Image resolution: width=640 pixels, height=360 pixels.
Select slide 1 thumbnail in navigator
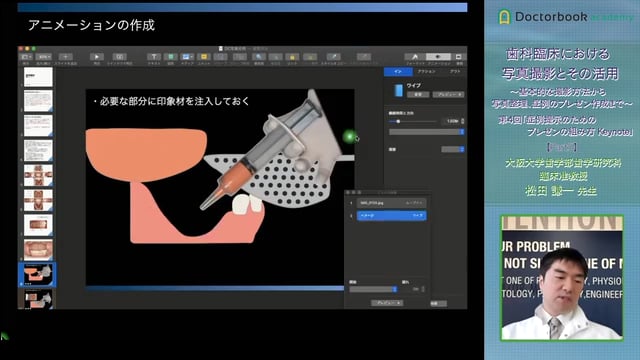point(38,77)
